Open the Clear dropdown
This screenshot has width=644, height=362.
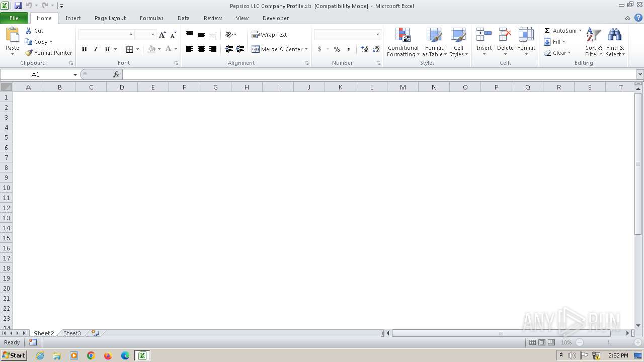coord(557,53)
